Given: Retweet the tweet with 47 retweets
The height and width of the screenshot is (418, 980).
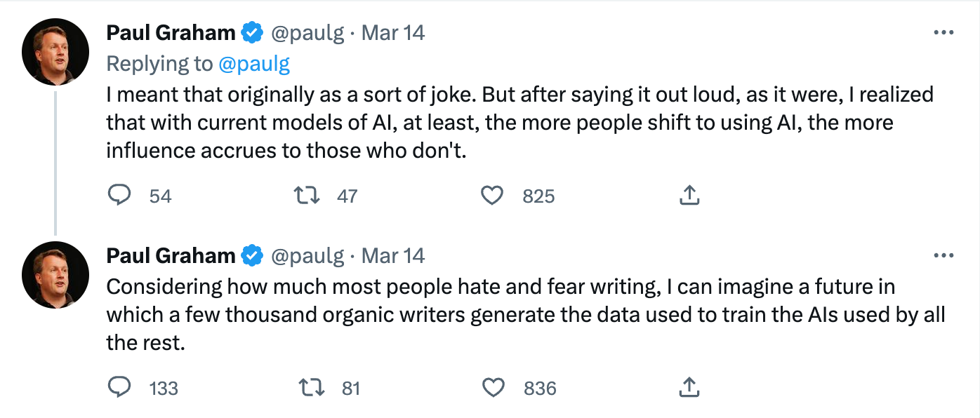Looking at the screenshot, I should coord(307,196).
